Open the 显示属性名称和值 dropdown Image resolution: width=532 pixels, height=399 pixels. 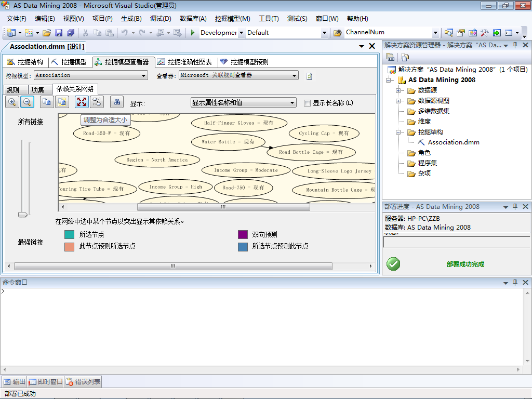292,103
